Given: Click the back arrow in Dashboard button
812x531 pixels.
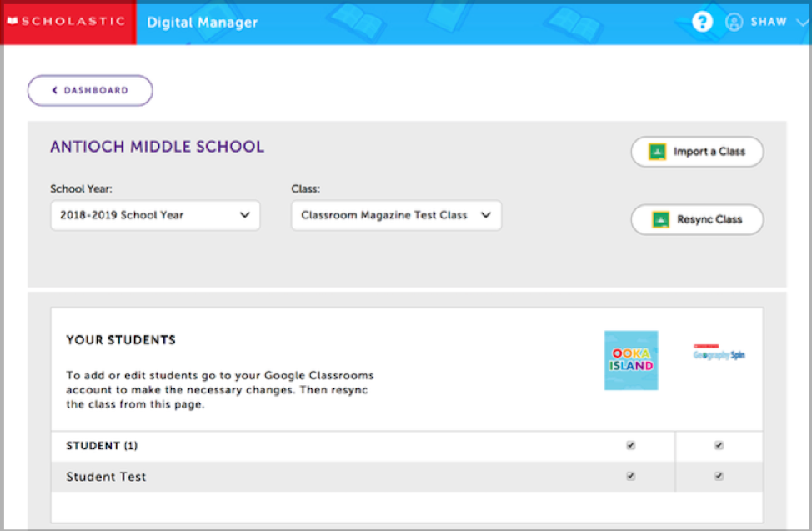Looking at the screenshot, I should pos(55,91).
